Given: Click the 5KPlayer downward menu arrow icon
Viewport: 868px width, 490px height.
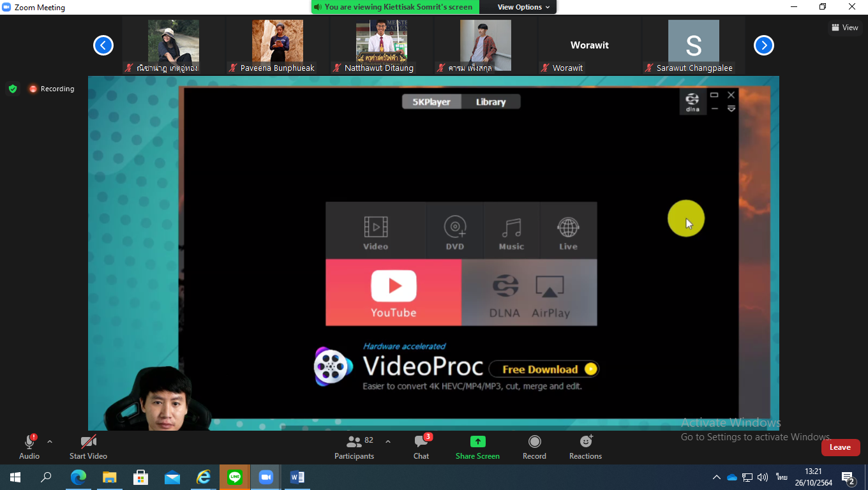Looking at the screenshot, I should (731, 108).
